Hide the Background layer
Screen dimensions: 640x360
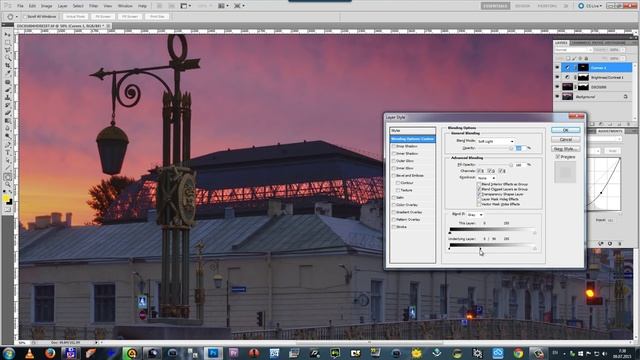pos(557,97)
